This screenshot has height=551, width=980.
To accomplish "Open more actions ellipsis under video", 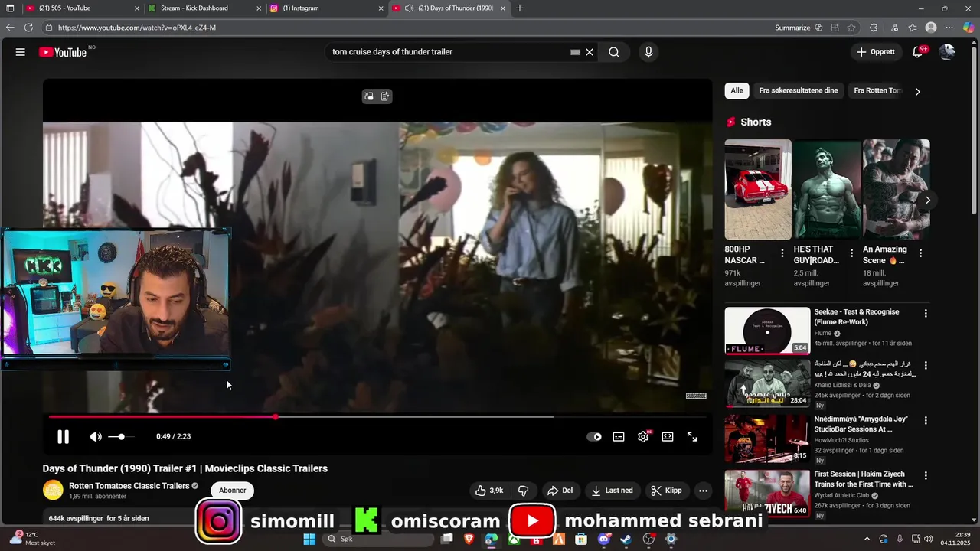I will tap(703, 491).
